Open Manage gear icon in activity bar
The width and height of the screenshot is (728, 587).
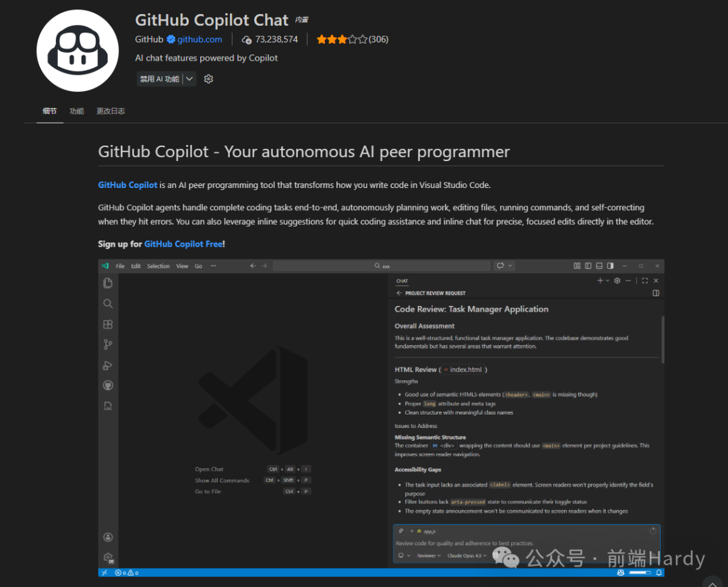pyautogui.click(x=108, y=557)
